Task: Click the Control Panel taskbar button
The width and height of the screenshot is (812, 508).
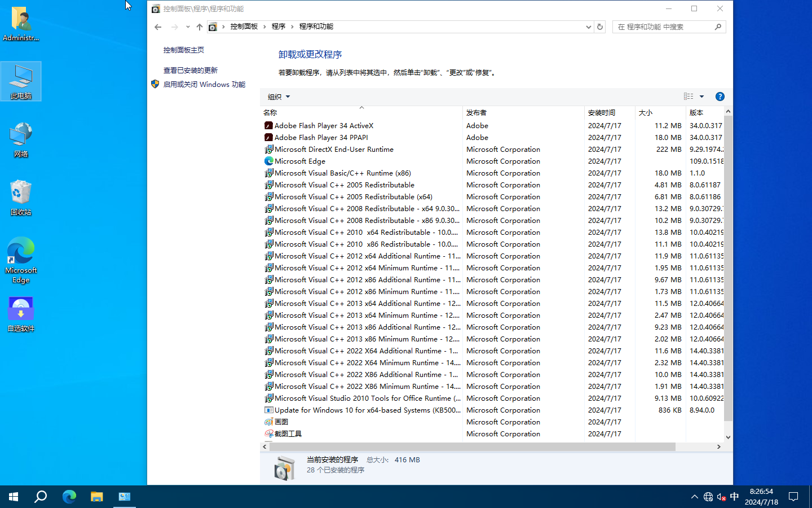Action: tap(125, 497)
